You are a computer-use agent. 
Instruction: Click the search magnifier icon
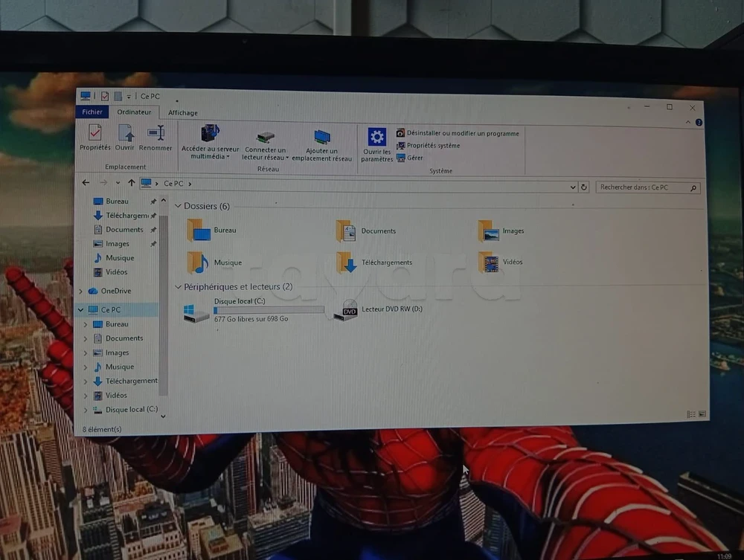tap(693, 188)
